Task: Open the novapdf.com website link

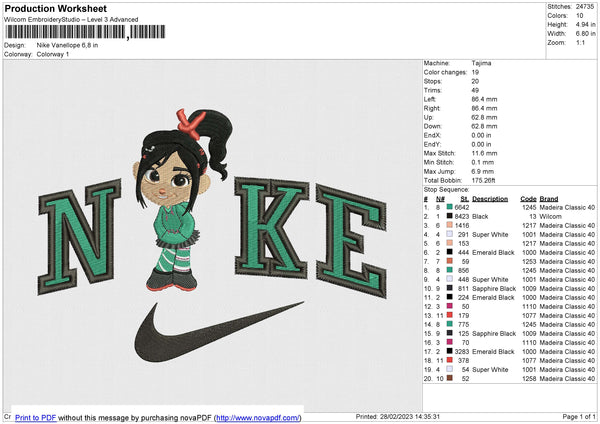Action: pyautogui.click(x=258, y=417)
